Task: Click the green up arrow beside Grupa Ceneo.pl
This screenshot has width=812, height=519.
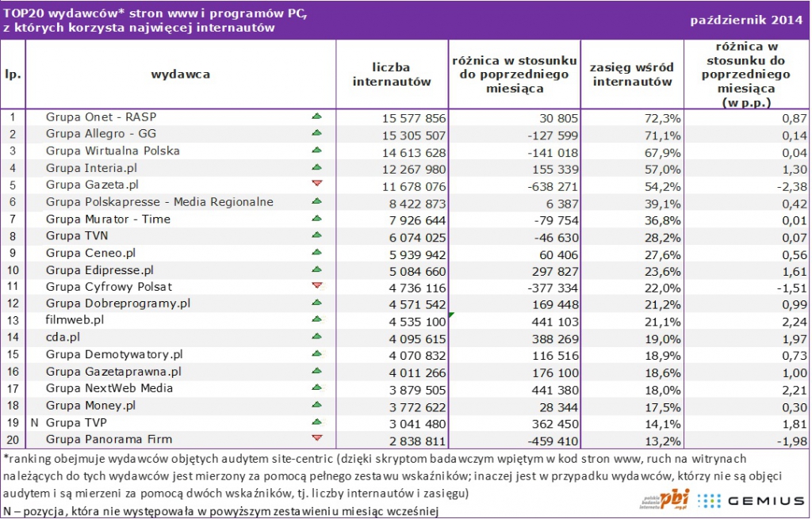Action: [317, 252]
